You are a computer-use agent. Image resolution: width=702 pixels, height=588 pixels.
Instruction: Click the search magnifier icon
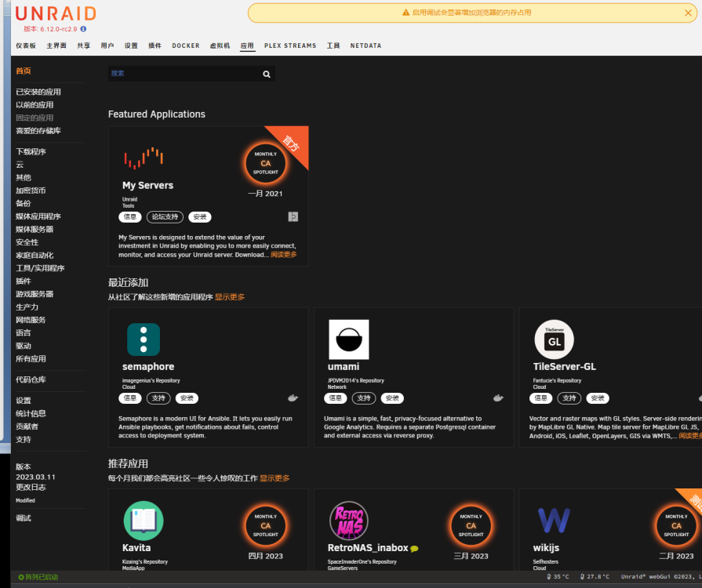coord(267,74)
